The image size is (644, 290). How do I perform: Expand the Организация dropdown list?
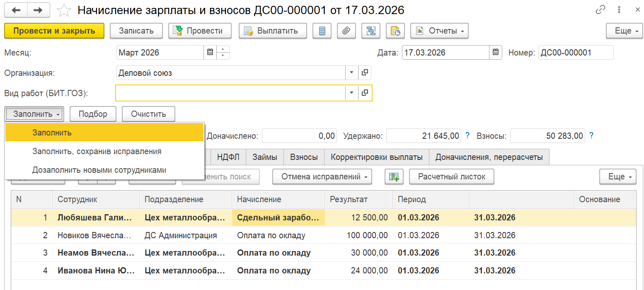351,73
